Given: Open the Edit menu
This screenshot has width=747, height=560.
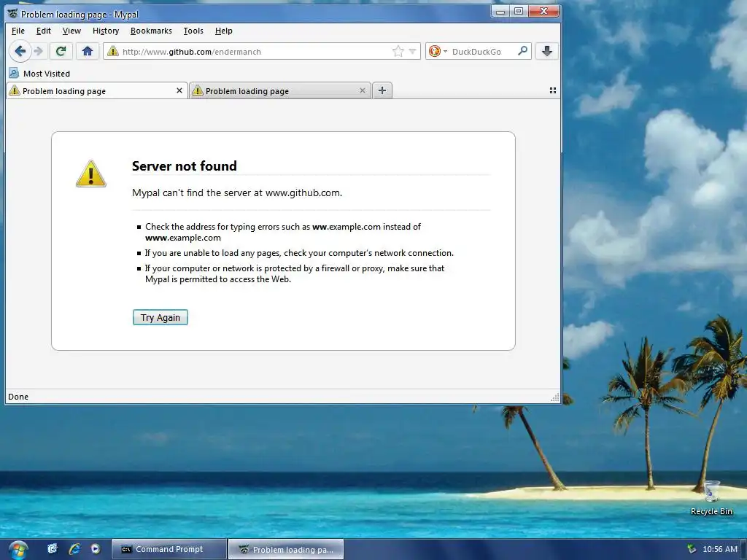Looking at the screenshot, I should click(43, 31).
